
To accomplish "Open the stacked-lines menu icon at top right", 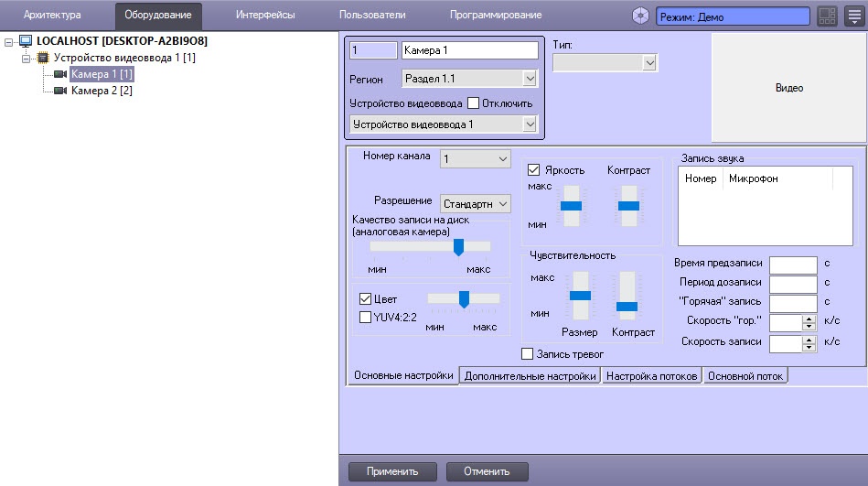I will (853, 16).
